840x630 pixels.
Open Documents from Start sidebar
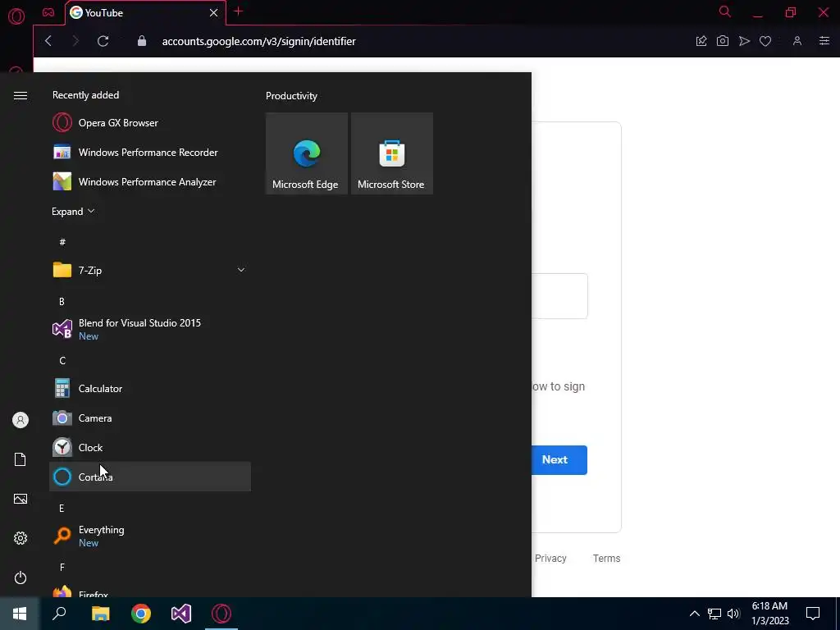tap(21, 459)
